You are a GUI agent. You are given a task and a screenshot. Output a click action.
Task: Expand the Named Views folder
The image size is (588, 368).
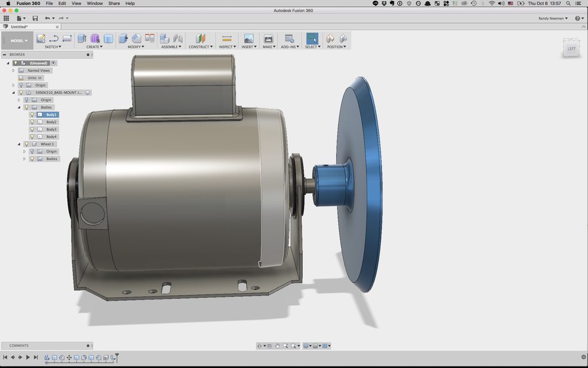coord(13,70)
